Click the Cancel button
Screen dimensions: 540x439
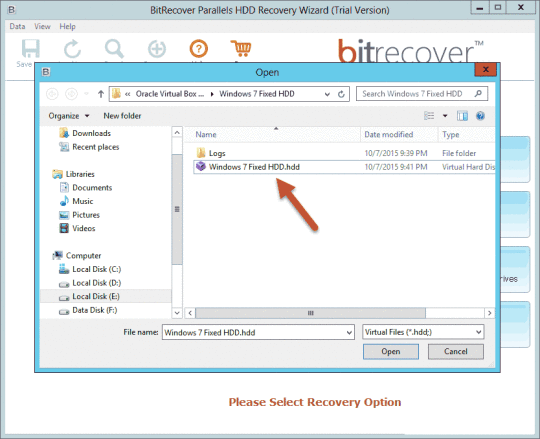(x=456, y=352)
